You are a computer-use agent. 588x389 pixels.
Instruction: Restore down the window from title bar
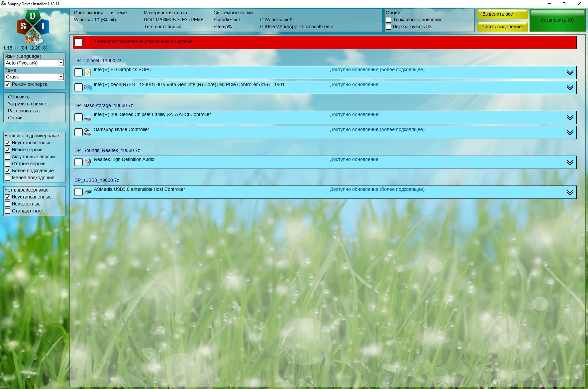(564, 4)
